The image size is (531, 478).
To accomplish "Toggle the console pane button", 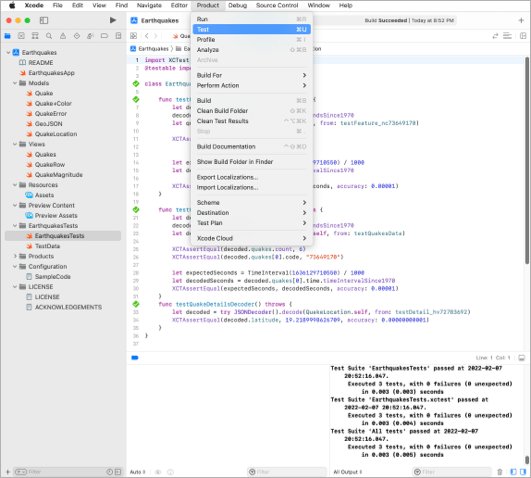I will [523, 472].
